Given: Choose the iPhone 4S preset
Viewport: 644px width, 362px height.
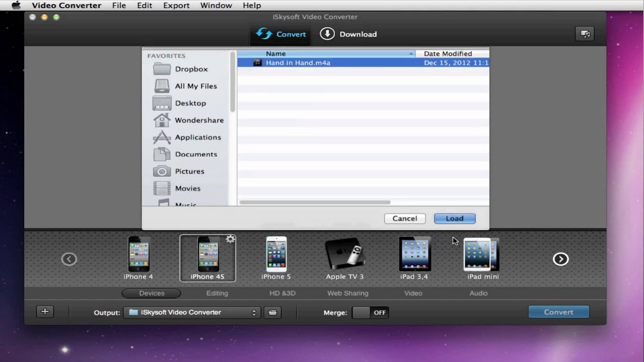Looking at the screenshot, I should [207, 258].
